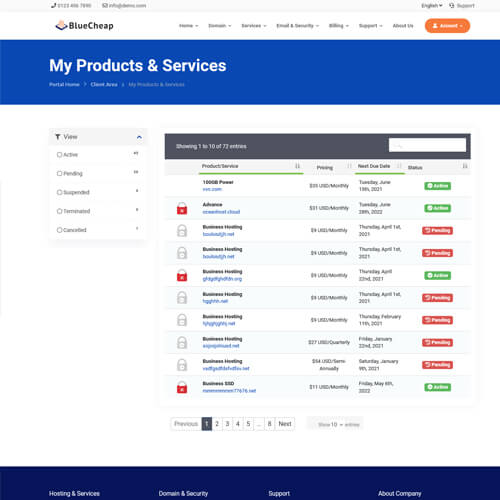500x500 pixels.
Task: Click the Pending badge on the February 11th row
Action: click(x=437, y=320)
